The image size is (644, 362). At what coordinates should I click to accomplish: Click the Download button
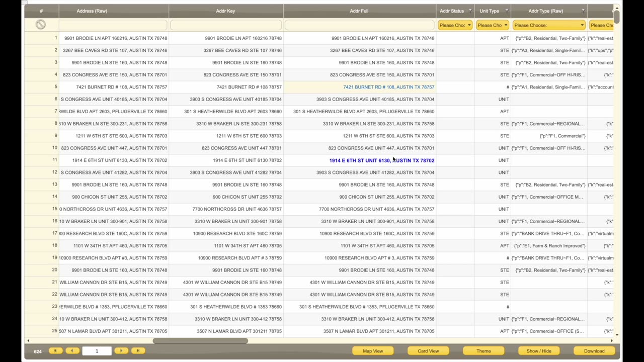(x=594, y=351)
